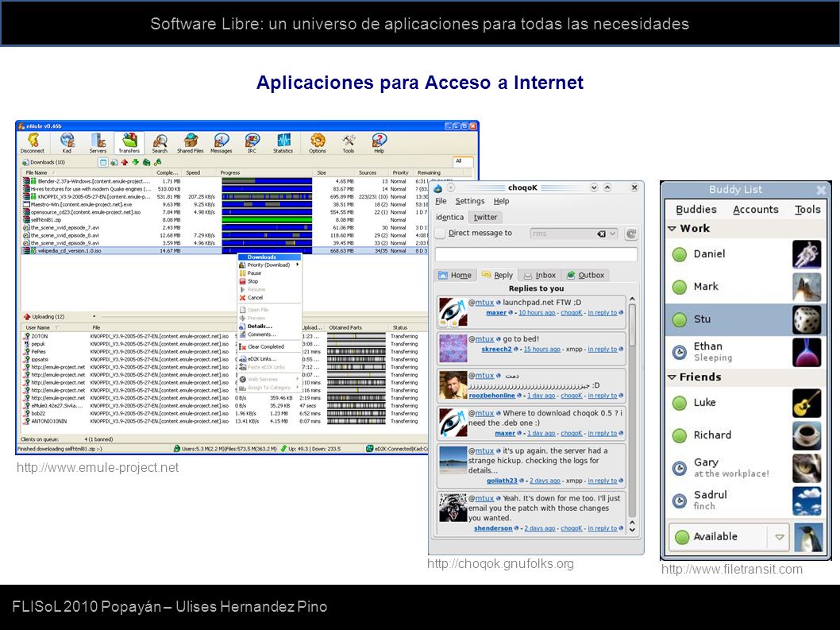This screenshot has width=840, height=630.
Task: Open eMule's Search view
Action: coord(160,143)
